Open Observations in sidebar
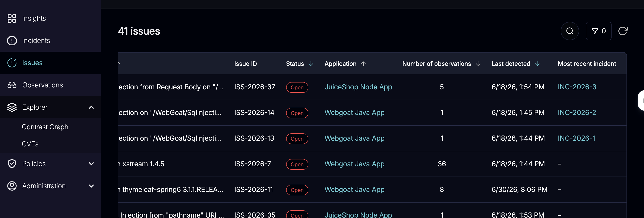Image resolution: width=644 pixels, height=218 pixels. [x=42, y=85]
